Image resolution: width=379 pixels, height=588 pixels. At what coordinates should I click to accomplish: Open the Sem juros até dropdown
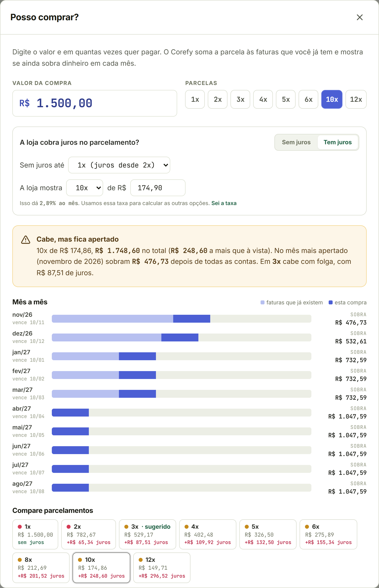pyautogui.click(x=119, y=165)
